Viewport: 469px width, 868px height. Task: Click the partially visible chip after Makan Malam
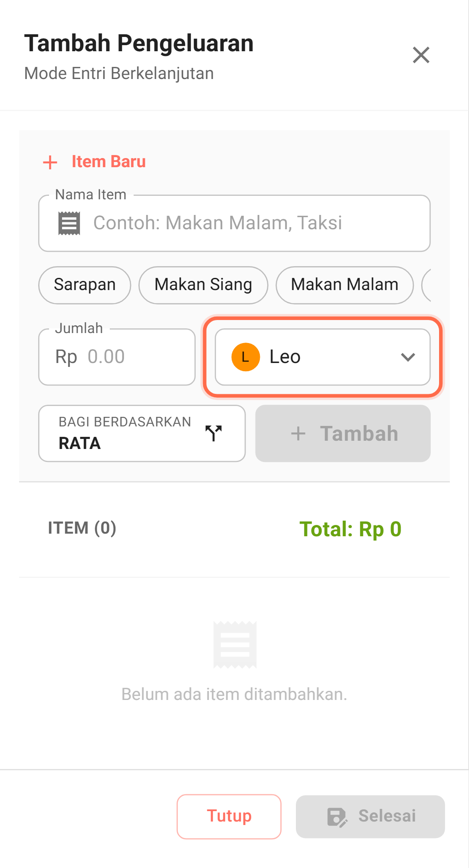[x=426, y=285]
